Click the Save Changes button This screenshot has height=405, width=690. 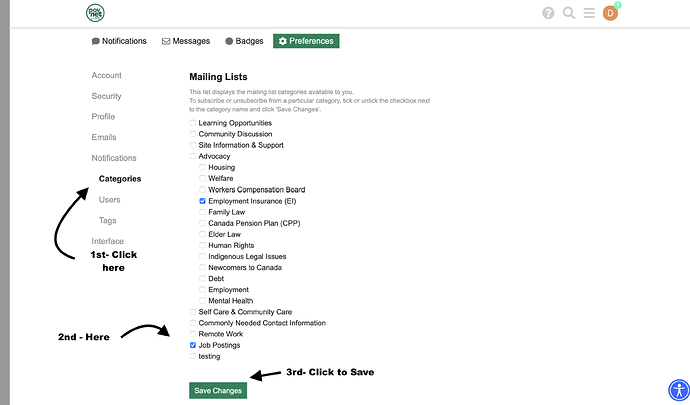coord(218,390)
